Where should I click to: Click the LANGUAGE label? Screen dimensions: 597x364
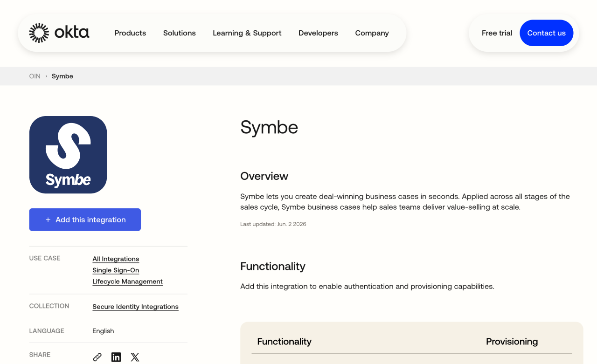click(47, 331)
